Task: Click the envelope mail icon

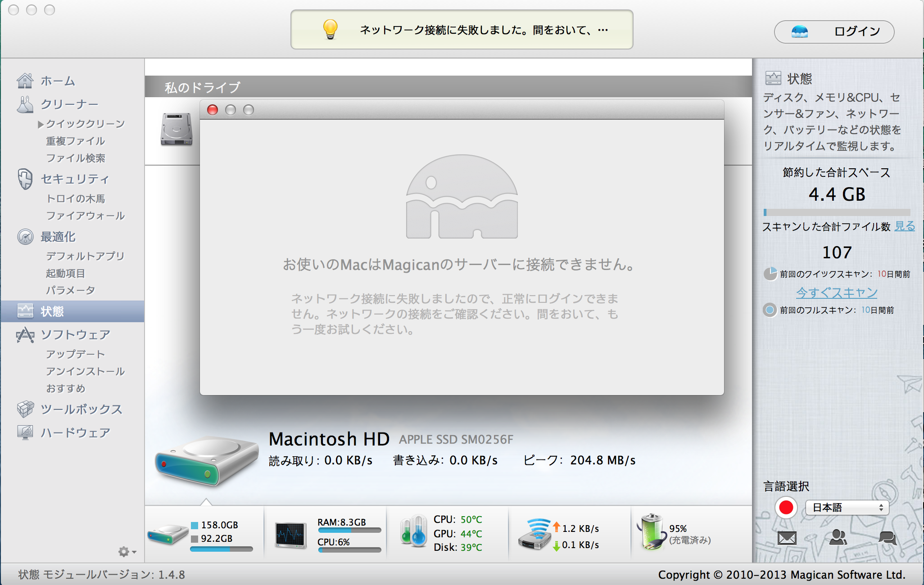Action: click(787, 538)
